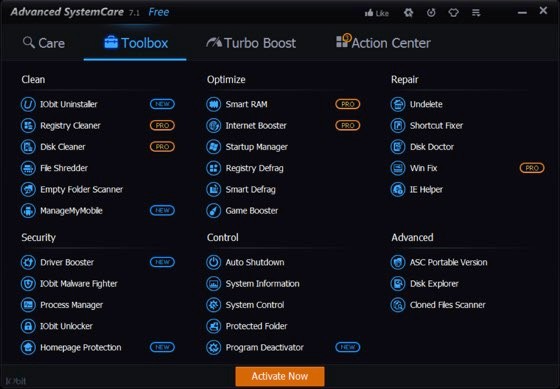The width and height of the screenshot is (560, 389).
Task: Launch the Win Fix icon
Action: pyautogui.click(x=398, y=168)
